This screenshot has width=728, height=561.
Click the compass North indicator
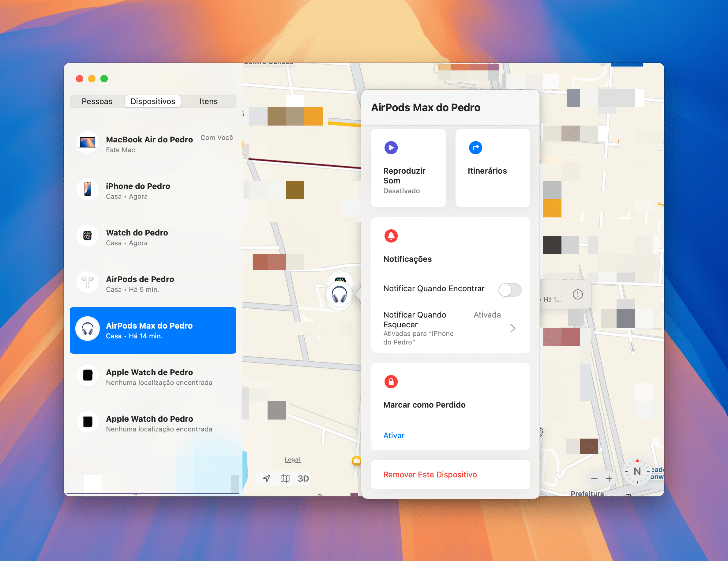point(637,471)
